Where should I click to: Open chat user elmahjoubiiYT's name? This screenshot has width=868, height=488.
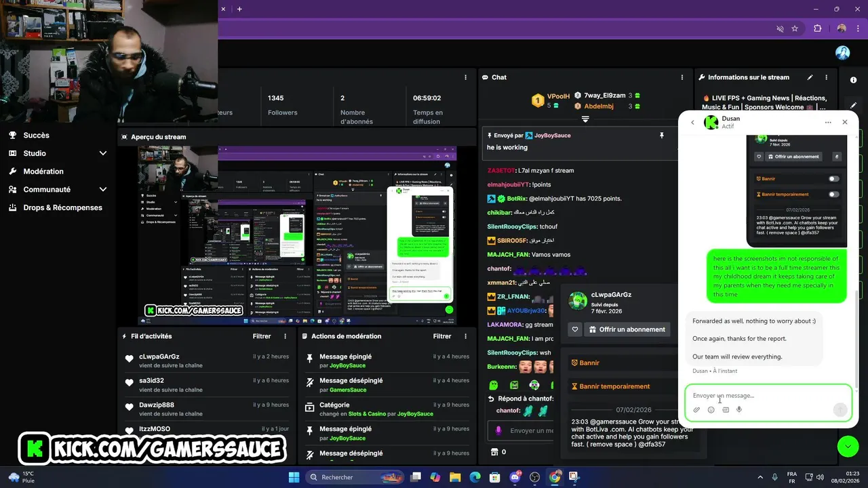pyautogui.click(x=508, y=184)
